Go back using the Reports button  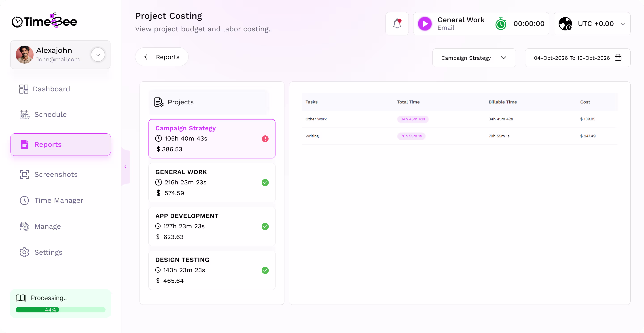pos(162,57)
